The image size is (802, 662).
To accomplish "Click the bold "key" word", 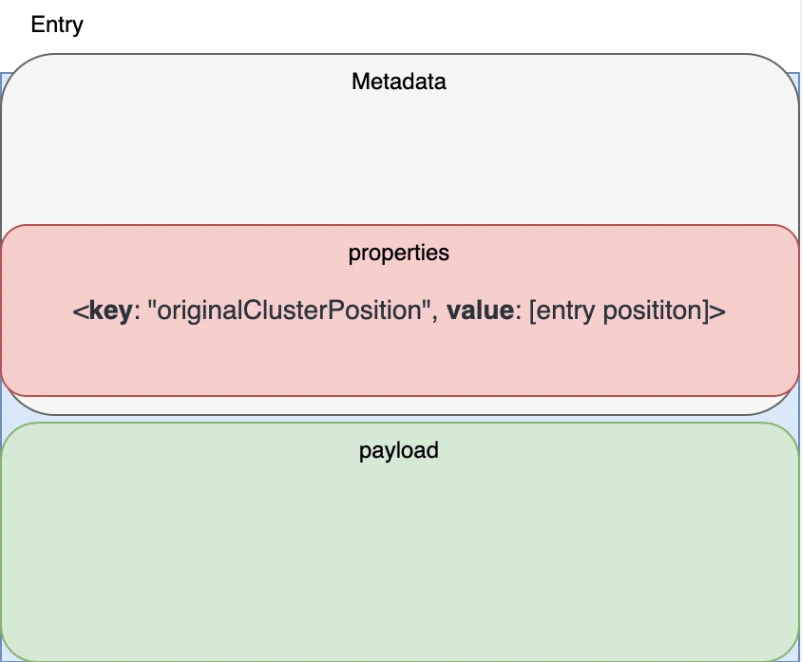I will pyautogui.click(x=109, y=311).
